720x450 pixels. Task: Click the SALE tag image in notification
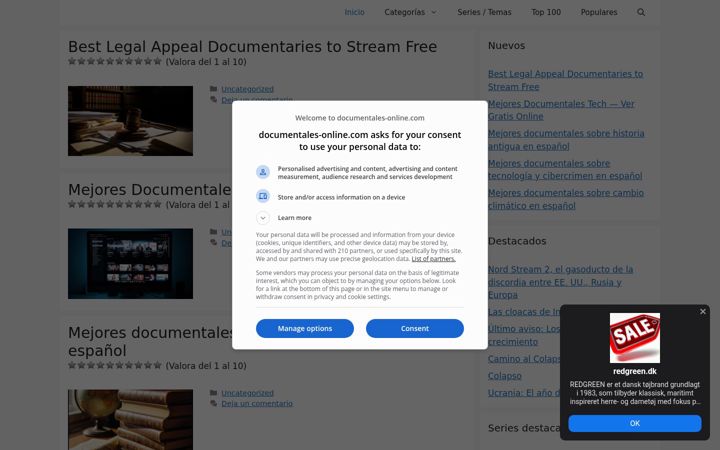coord(635,338)
